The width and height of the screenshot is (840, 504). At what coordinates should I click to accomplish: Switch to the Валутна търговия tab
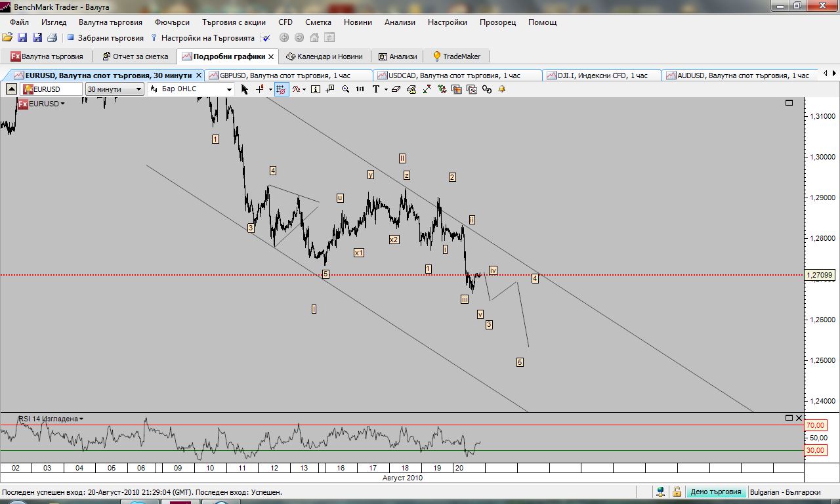(x=47, y=56)
